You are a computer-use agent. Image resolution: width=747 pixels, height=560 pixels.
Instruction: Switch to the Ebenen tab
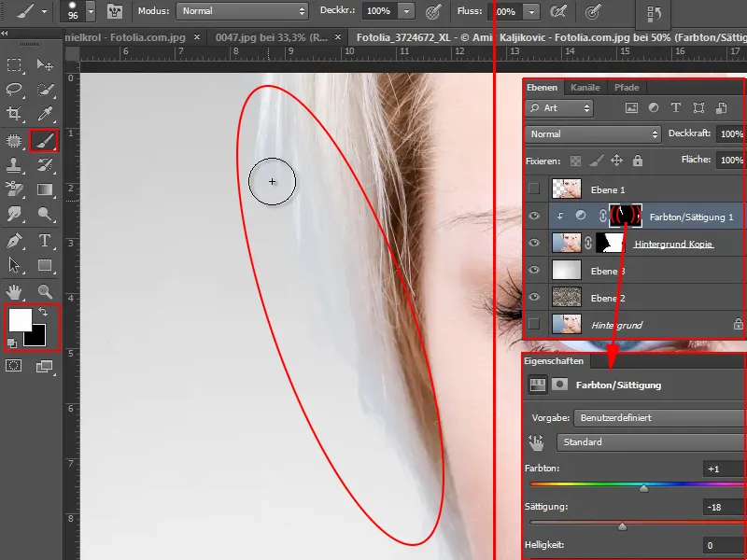pos(543,88)
